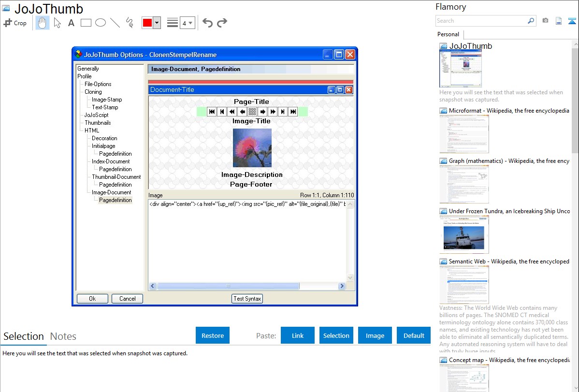This screenshot has height=392, width=579.
Task: Click the left arrow navigation icon in preview
Action: [x=242, y=112]
